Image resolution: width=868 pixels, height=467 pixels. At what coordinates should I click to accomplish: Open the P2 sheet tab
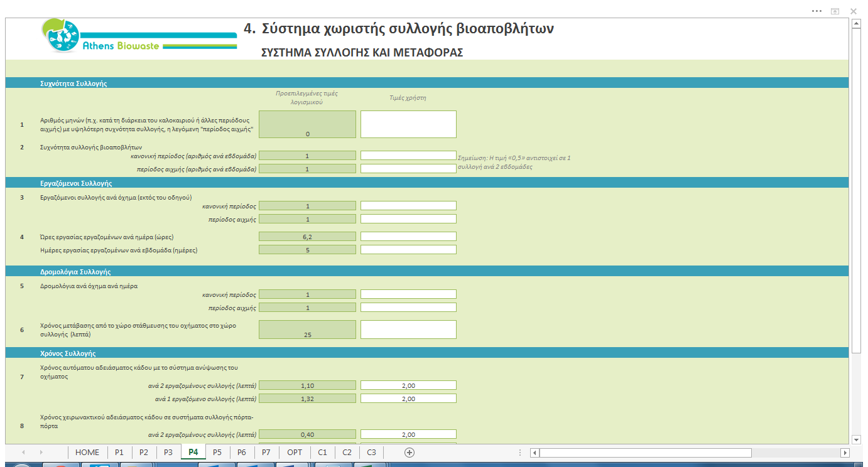tap(144, 452)
